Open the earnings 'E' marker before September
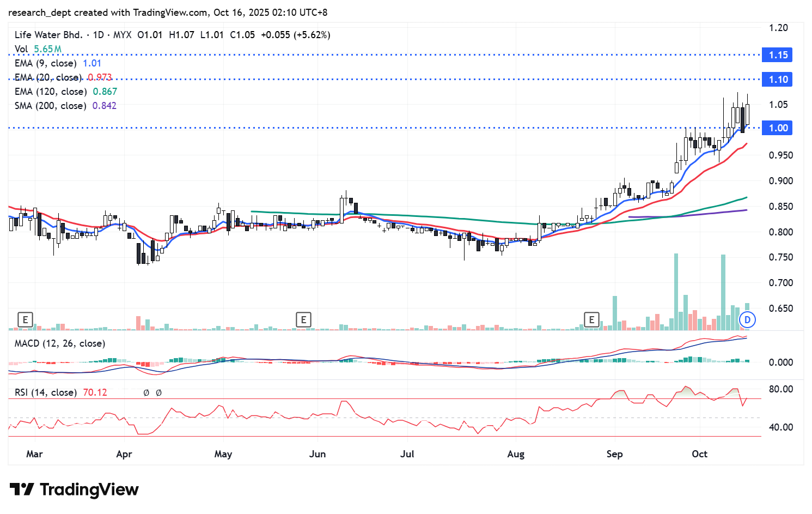This screenshot has height=514, width=812. pyautogui.click(x=591, y=319)
